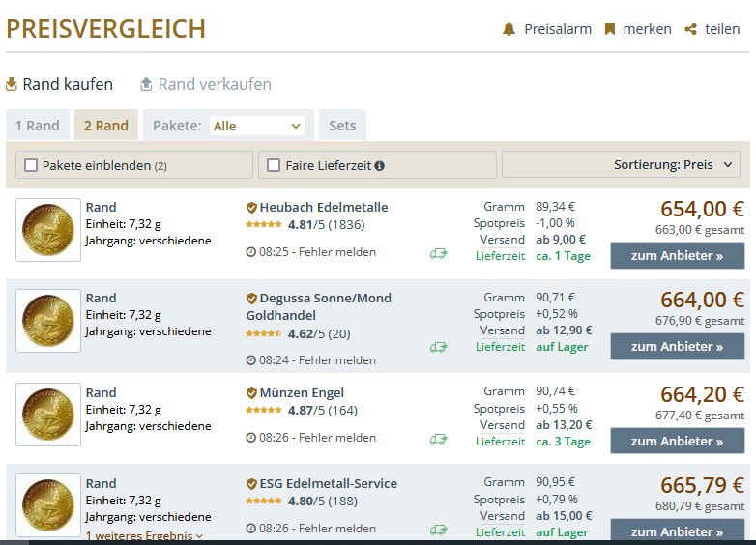Screen dimensions: 756x545
Task: Open the Pakete dropdown showing Alle
Action: click(x=256, y=126)
